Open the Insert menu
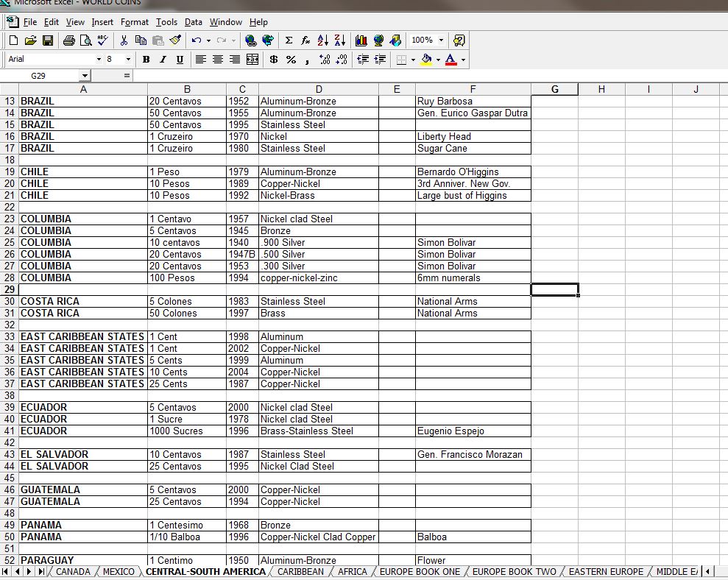 102,22
